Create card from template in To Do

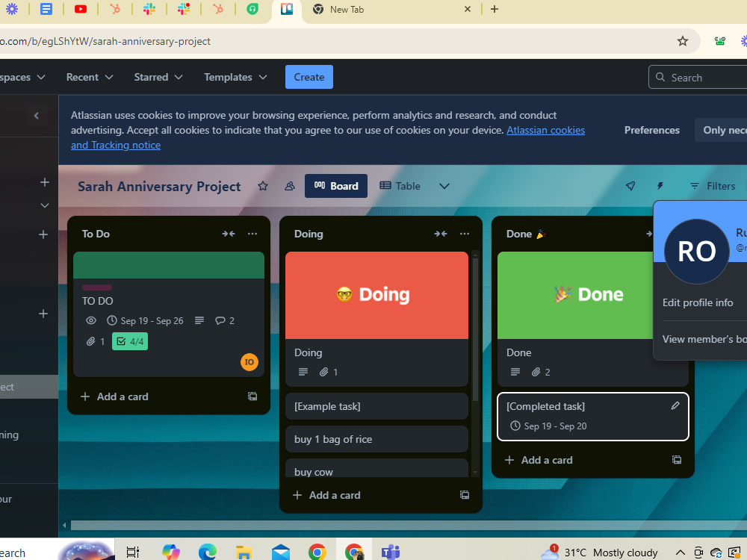pos(252,396)
